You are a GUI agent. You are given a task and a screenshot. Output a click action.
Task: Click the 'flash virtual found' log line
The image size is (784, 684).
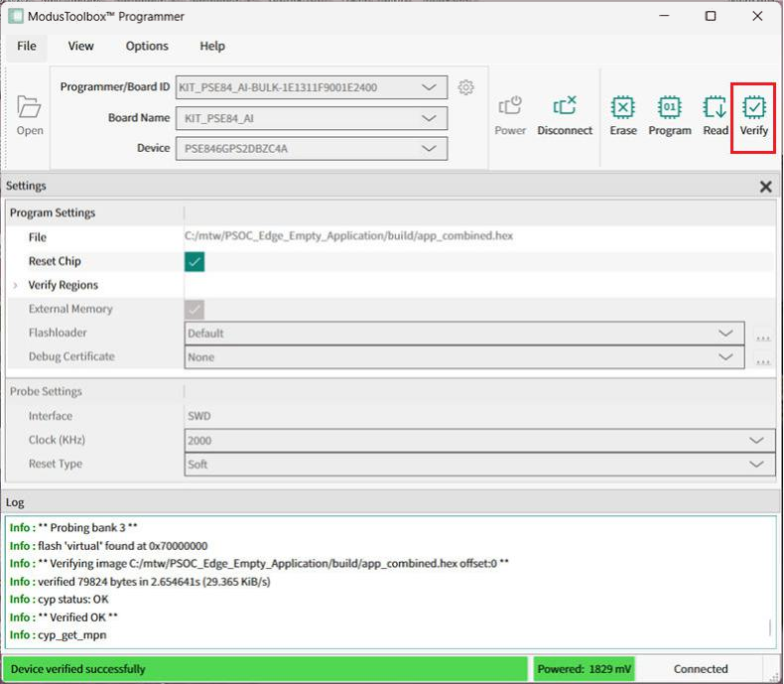108,546
